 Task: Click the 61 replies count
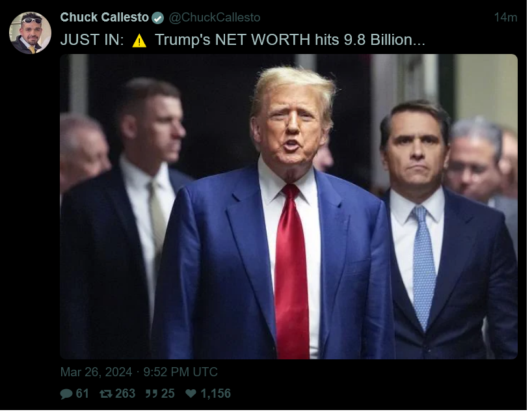(82, 393)
